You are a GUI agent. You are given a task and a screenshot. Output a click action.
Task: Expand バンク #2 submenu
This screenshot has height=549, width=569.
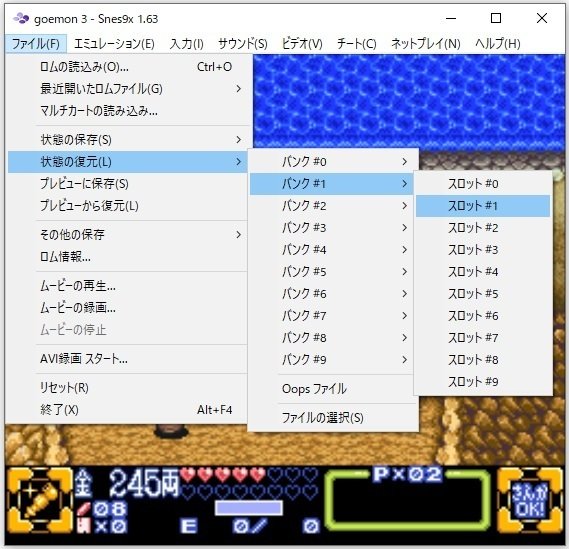coord(331,206)
